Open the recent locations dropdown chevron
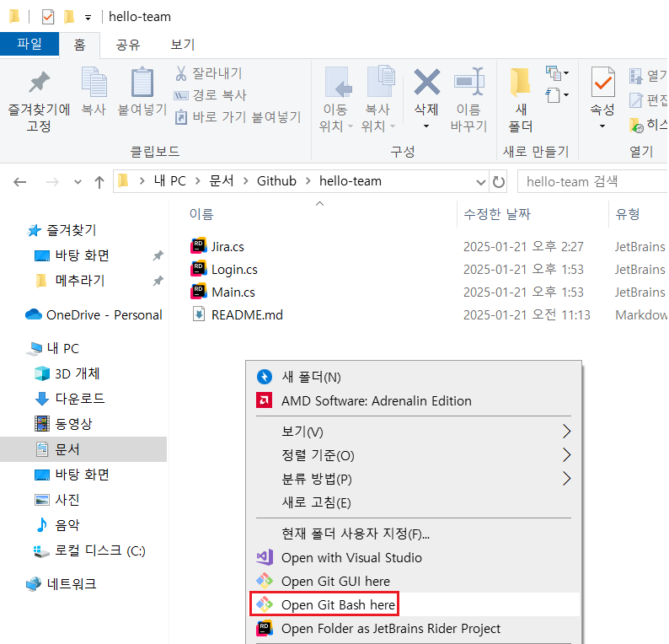 click(x=78, y=182)
